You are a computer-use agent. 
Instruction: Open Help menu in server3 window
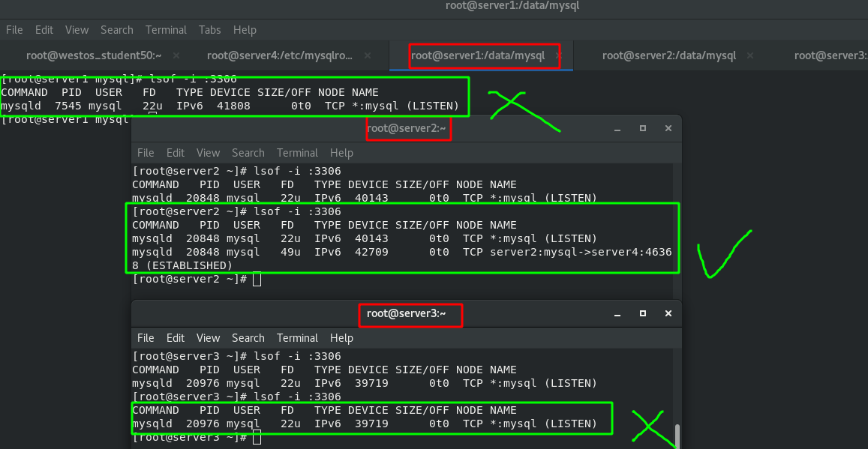(341, 338)
